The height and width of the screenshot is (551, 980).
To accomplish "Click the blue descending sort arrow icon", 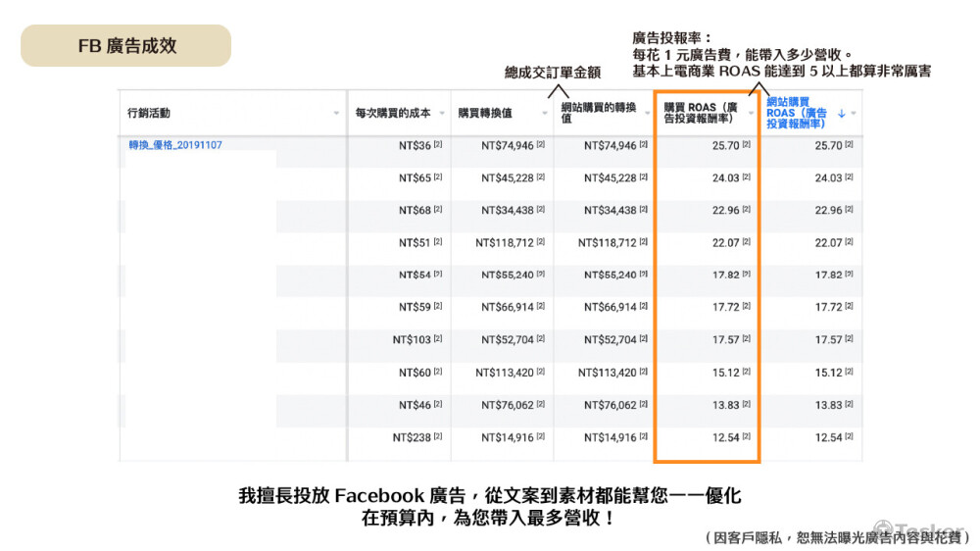I will click(841, 113).
